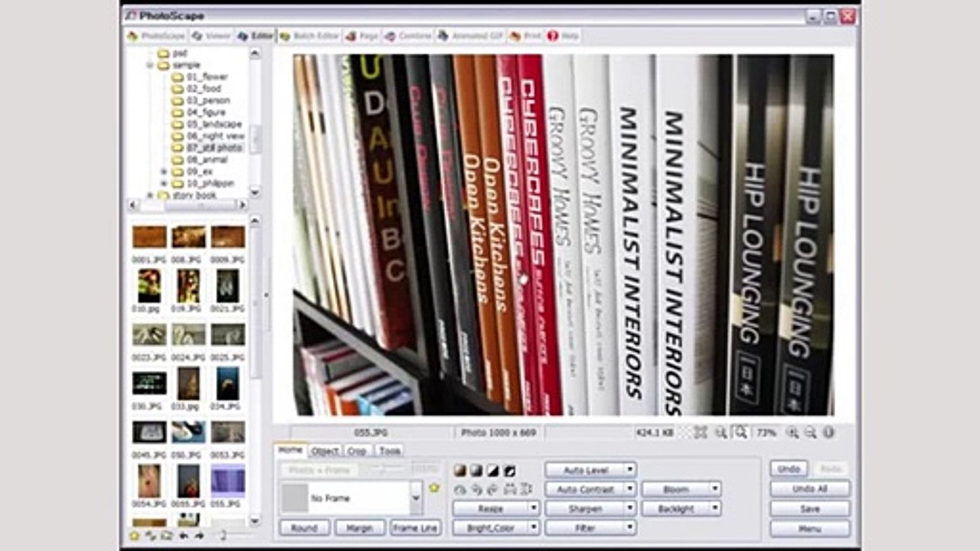Click the Undo button

tap(788, 468)
